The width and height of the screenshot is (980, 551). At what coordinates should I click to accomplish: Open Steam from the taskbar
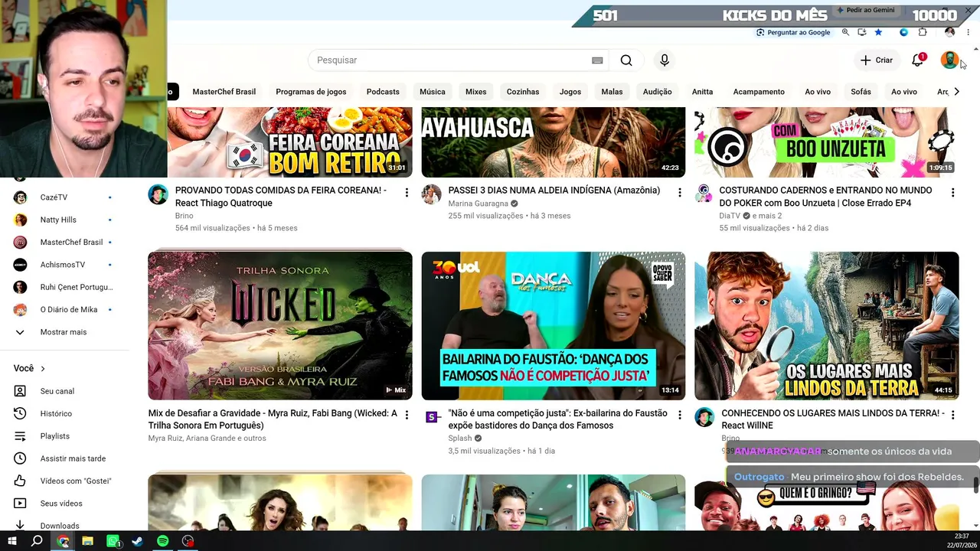pos(138,541)
